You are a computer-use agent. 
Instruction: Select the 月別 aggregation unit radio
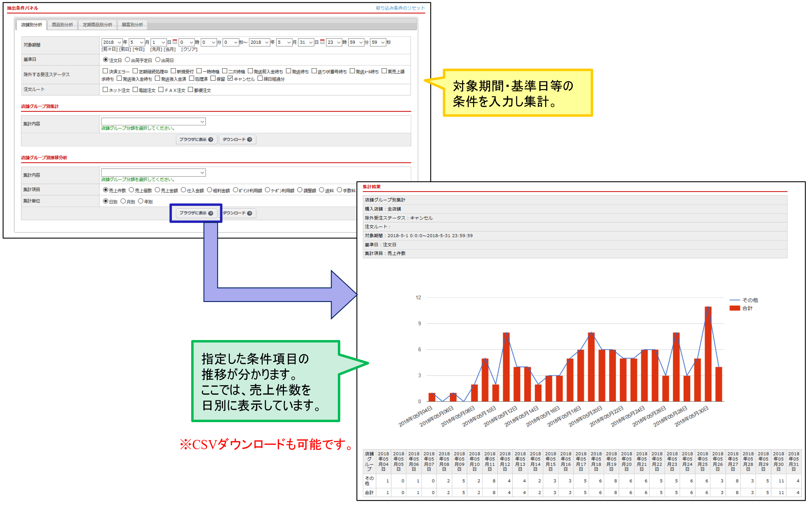tap(123, 201)
